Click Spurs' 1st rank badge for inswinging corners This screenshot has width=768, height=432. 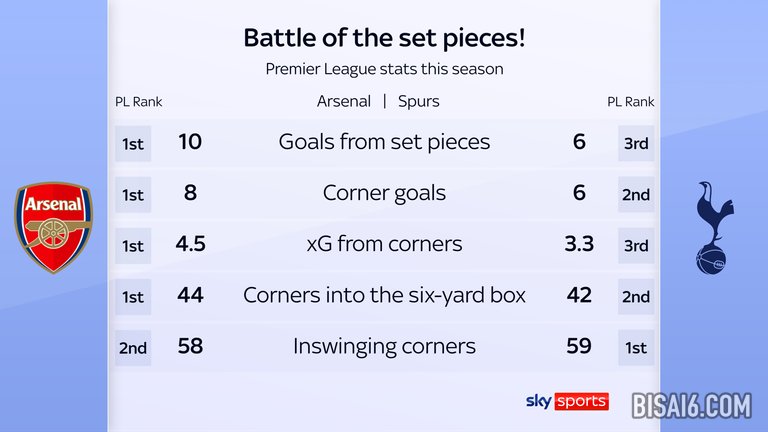tap(636, 347)
